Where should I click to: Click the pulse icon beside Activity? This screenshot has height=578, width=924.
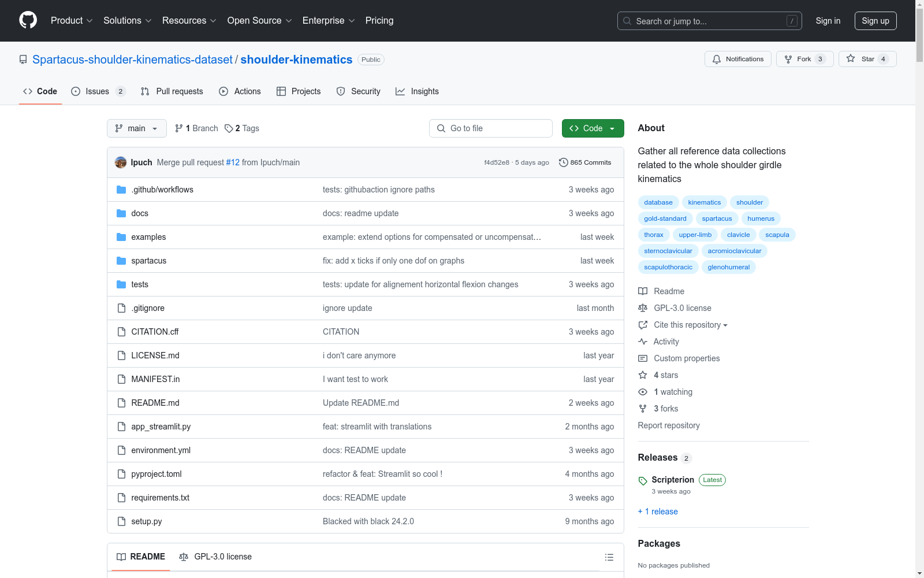643,342
